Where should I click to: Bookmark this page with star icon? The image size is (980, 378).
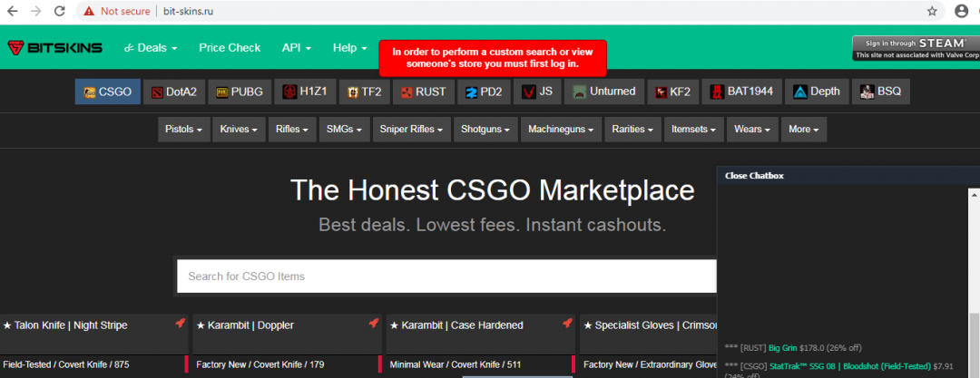pos(932,12)
